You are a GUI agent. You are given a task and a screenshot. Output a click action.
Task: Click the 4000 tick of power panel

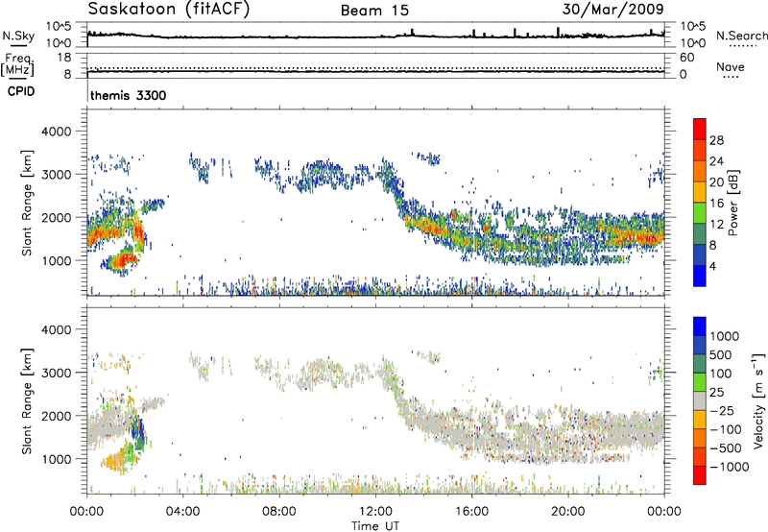(x=56, y=132)
